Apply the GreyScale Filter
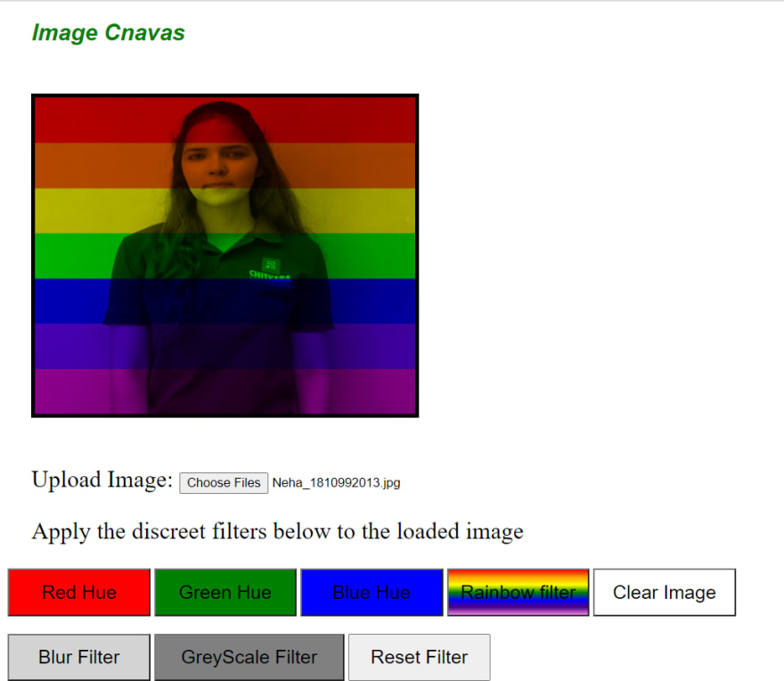 [x=249, y=658]
